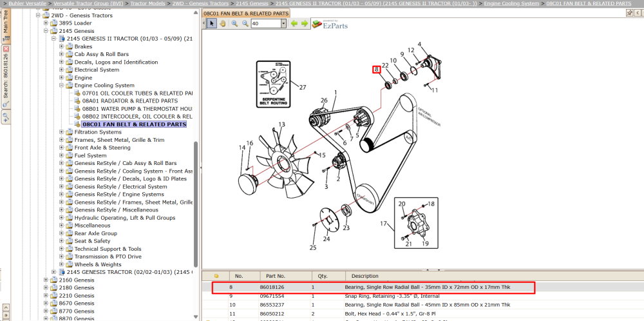644x321 pixels.
Task: Follow the 2145 Genesis breadcrumb link
Action: (252, 3)
